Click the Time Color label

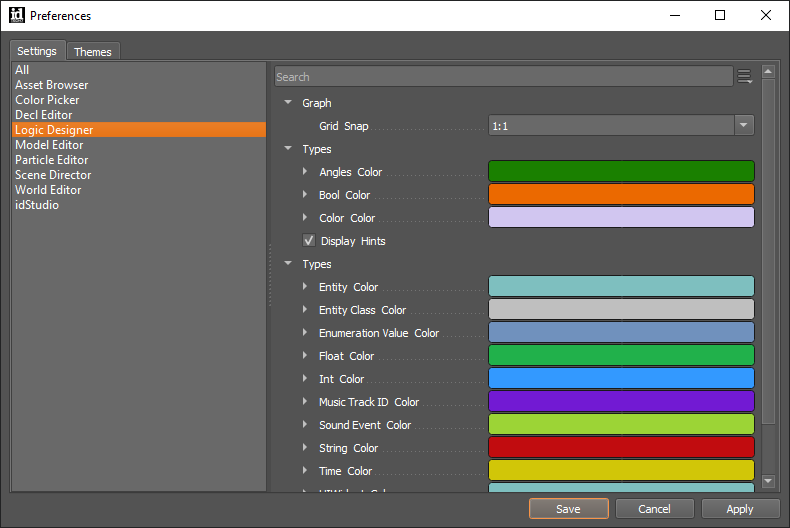[345, 471]
